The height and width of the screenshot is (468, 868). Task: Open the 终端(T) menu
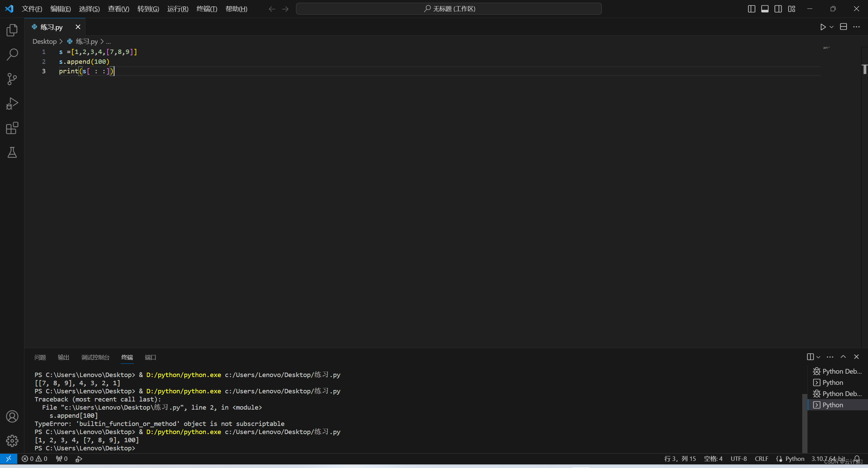pyautogui.click(x=206, y=9)
